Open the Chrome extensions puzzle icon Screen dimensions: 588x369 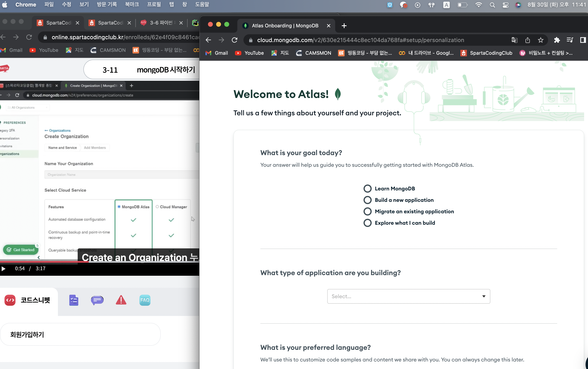[x=557, y=40]
